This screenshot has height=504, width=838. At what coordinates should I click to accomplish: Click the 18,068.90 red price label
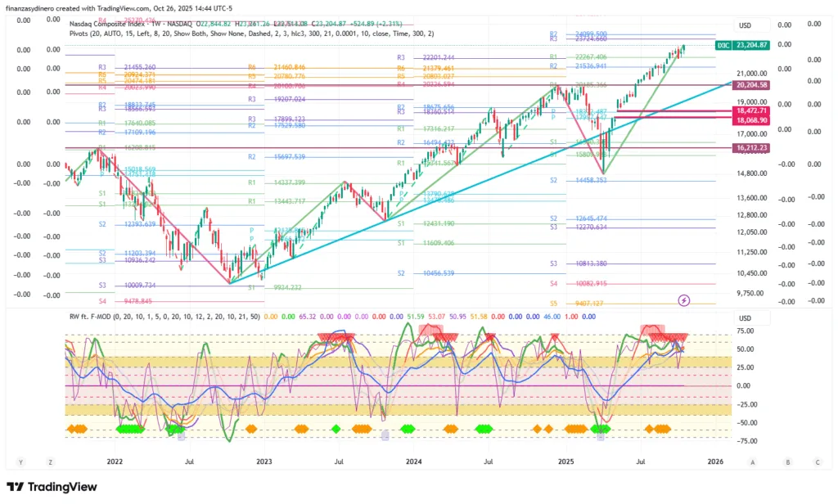(x=750, y=119)
